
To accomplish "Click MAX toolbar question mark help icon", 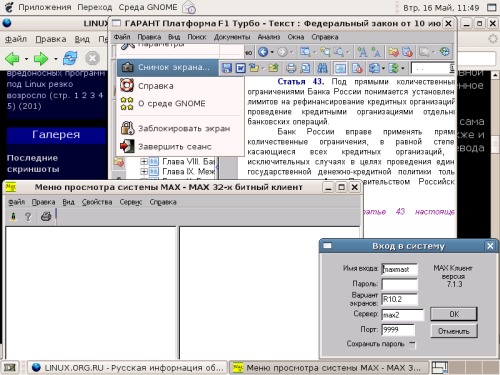I will [x=28, y=217].
